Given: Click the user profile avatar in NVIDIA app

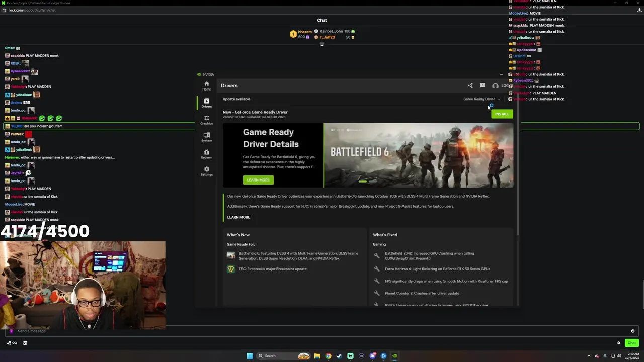Looking at the screenshot, I should click(495, 86).
